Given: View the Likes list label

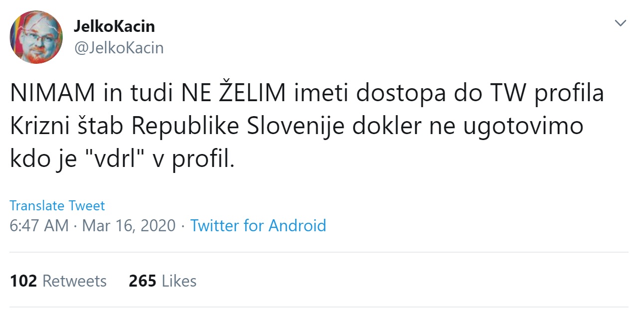Looking at the screenshot, I should 179,281.
